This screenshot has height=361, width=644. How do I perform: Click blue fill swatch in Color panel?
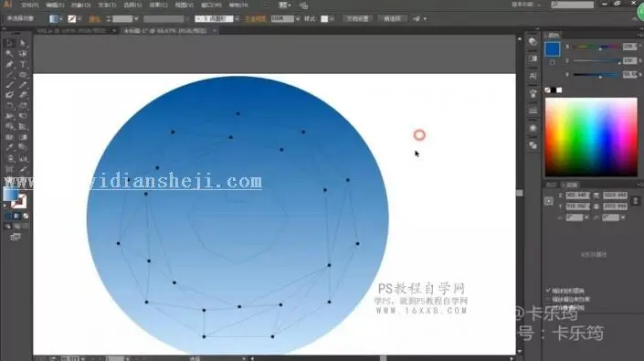552,48
